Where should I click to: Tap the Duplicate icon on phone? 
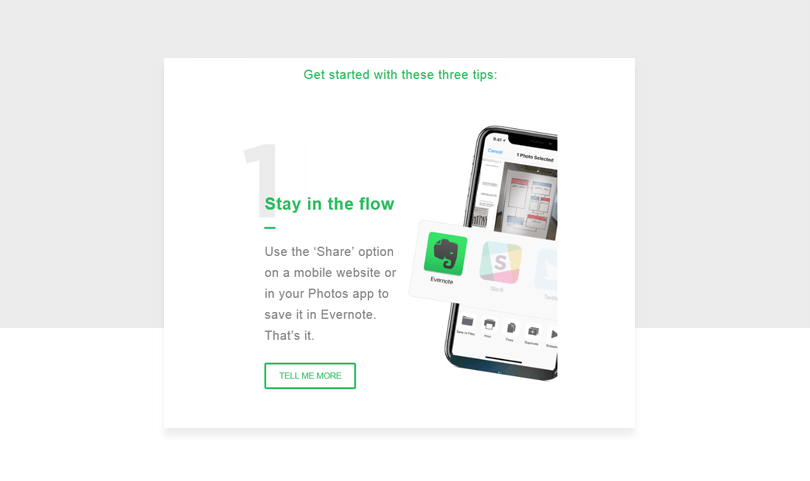coord(533,331)
